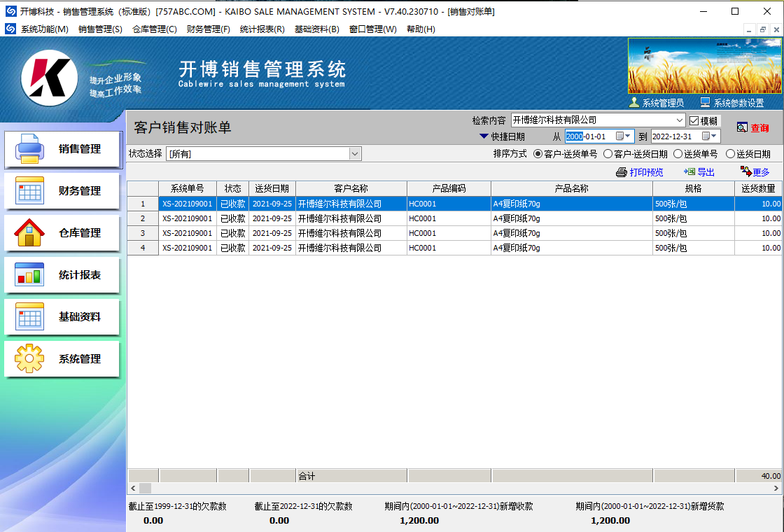Open 统计报表(R) menu
The width and height of the screenshot is (784, 532).
[x=262, y=29]
